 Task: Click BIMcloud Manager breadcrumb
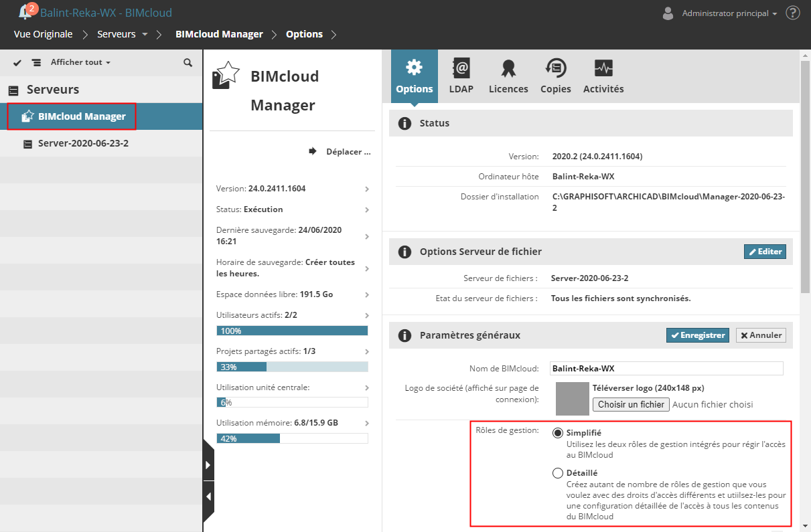pos(219,34)
